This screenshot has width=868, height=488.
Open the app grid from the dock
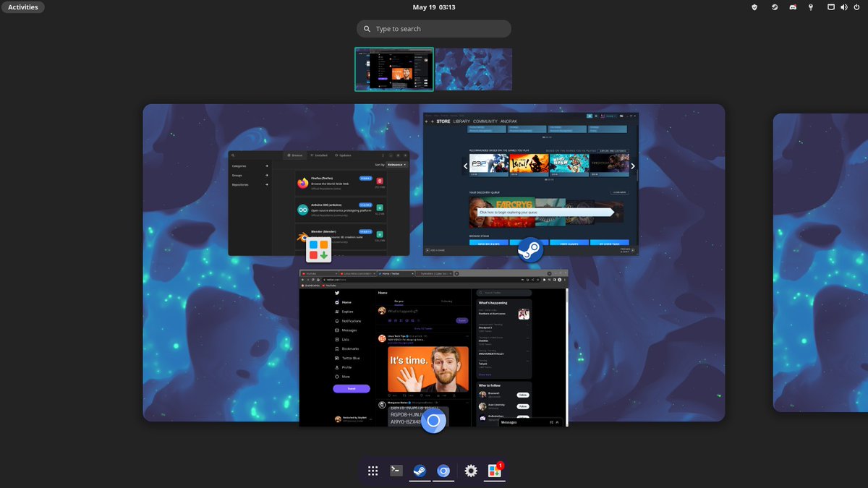coord(373,470)
